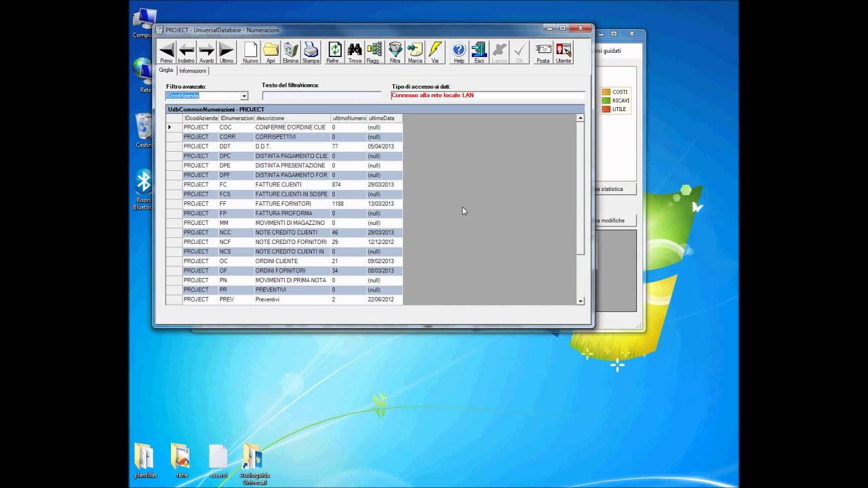The height and width of the screenshot is (488, 868).
Task: Sort by the ultimoNumero column header
Action: pos(349,118)
